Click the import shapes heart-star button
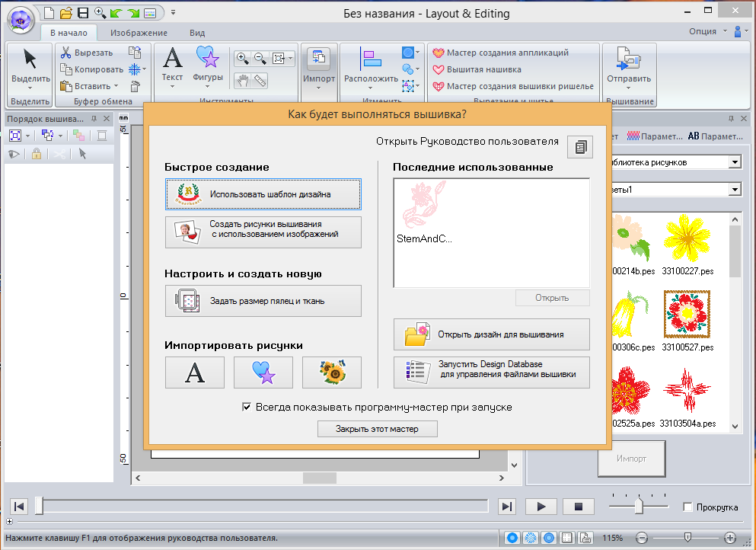 click(x=263, y=373)
